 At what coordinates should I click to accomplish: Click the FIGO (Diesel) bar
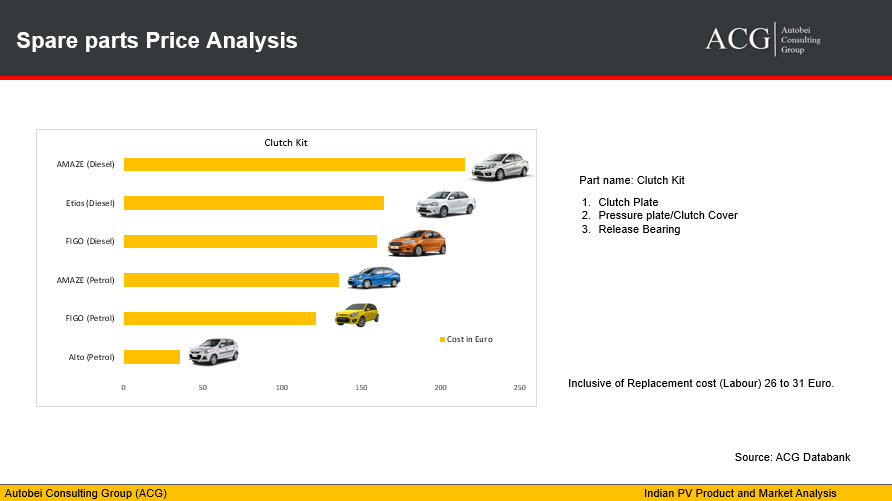tap(250, 241)
